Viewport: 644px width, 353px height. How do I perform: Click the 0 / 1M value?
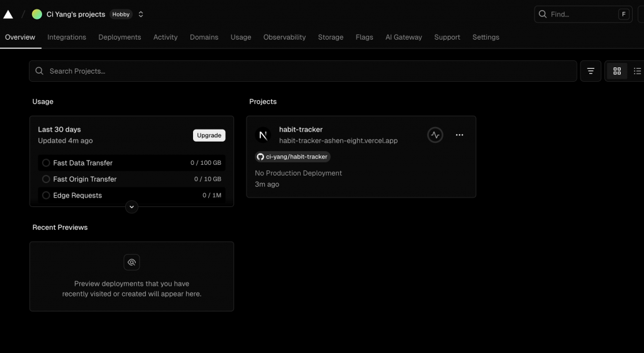coord(212,195)
